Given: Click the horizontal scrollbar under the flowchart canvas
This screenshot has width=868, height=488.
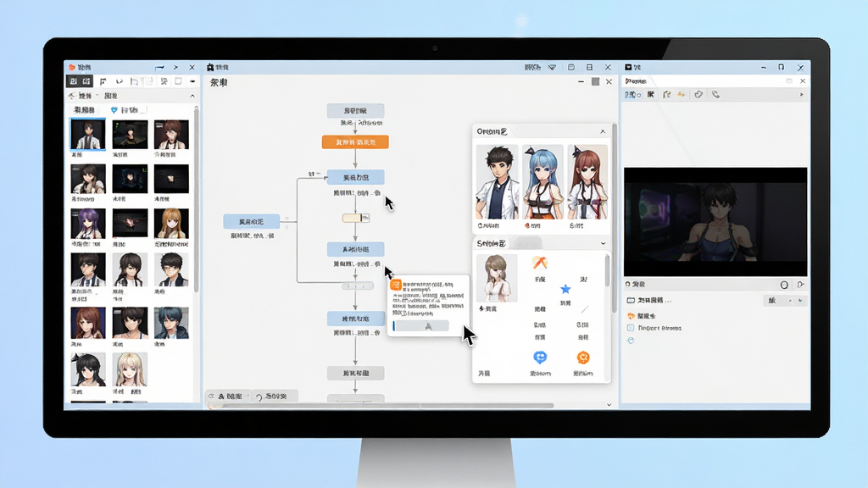Looking at the screenshot, I should (382, 406).
